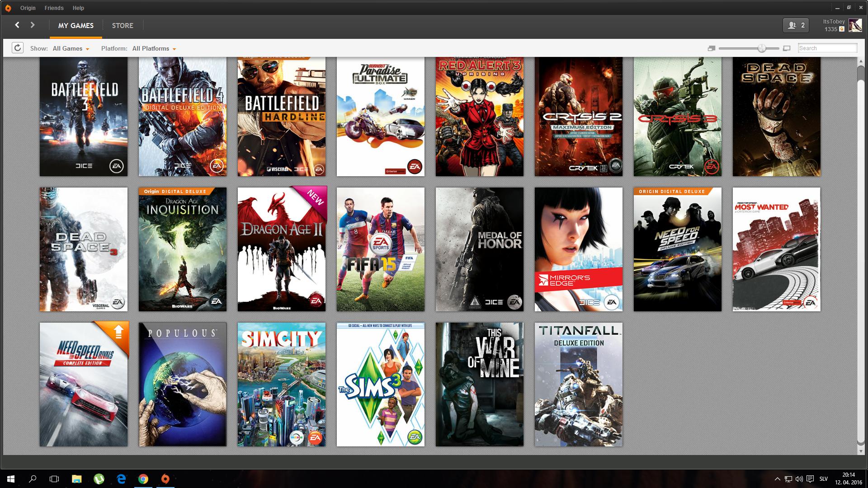Click the update arrow badge on NFS Rivals
This screenshot has width=868, height=488.
tap(118, 333)
